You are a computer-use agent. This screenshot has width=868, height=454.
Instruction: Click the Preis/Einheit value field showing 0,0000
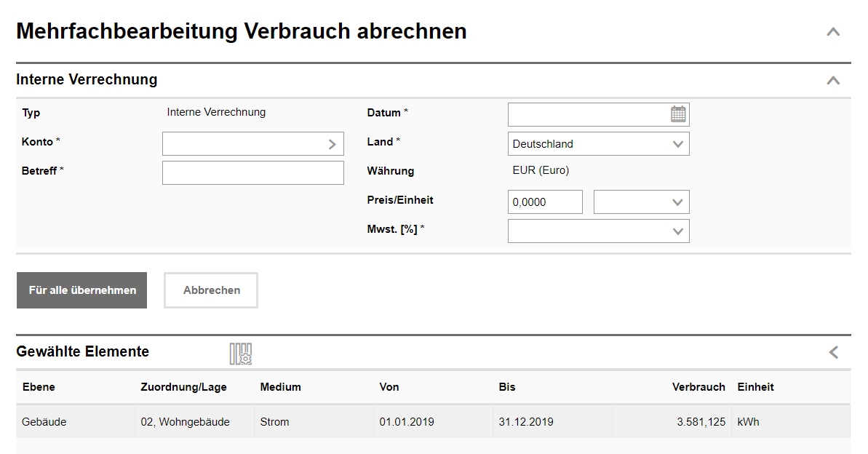[544, 202]
